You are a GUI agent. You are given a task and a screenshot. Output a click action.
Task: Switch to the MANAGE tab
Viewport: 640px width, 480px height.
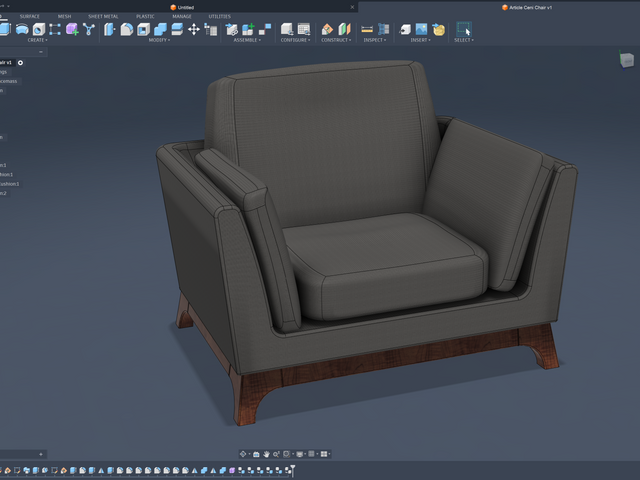point(182,16)
